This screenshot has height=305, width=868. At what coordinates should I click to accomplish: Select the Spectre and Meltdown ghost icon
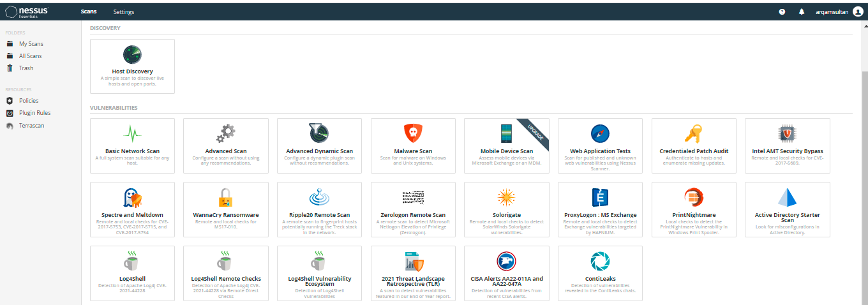[x=132, y=197]
